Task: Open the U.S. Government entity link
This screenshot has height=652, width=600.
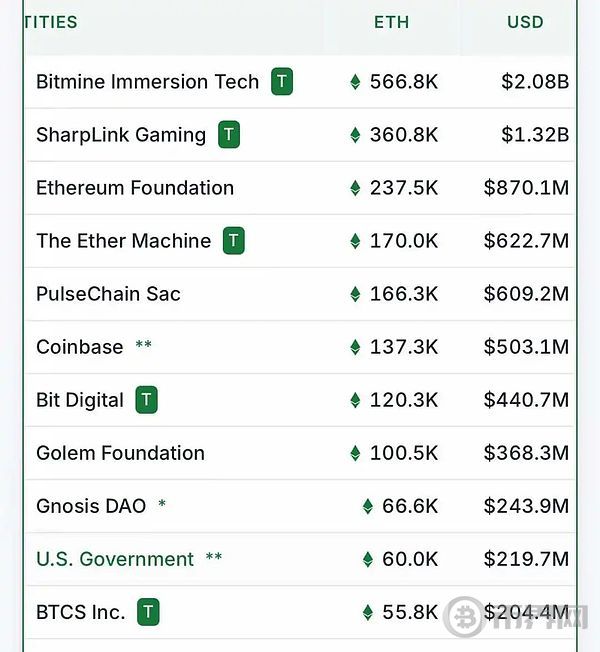Action: coord(115,559)
